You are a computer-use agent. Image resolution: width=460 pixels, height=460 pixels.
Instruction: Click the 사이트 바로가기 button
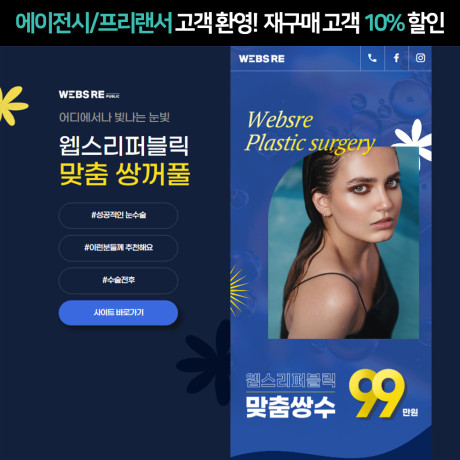(118, 313)
